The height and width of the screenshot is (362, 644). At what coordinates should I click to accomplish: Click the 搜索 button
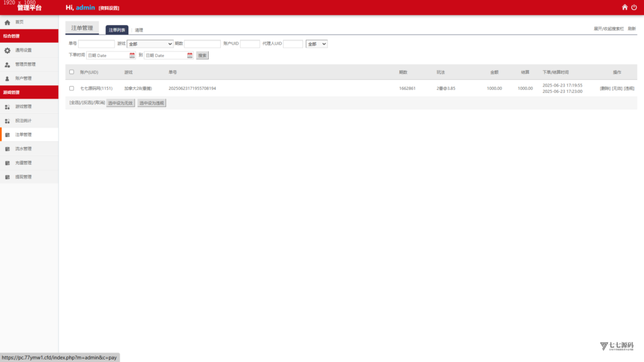click(x=203, y=55)
